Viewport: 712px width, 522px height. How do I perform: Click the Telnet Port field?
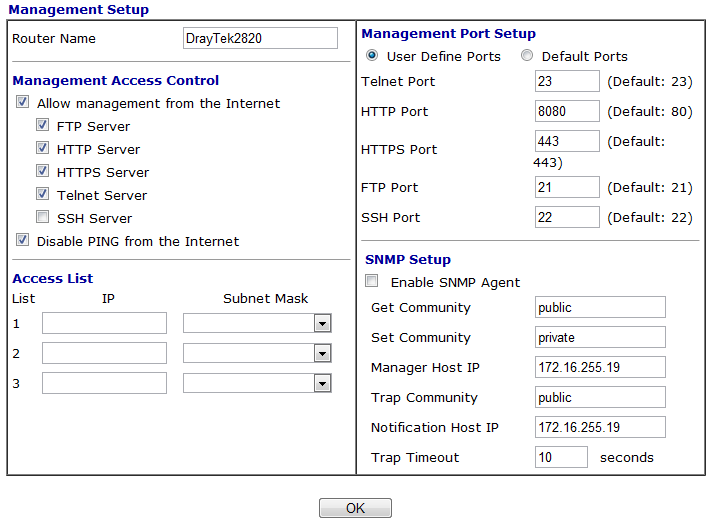click(x=567, y=81)
